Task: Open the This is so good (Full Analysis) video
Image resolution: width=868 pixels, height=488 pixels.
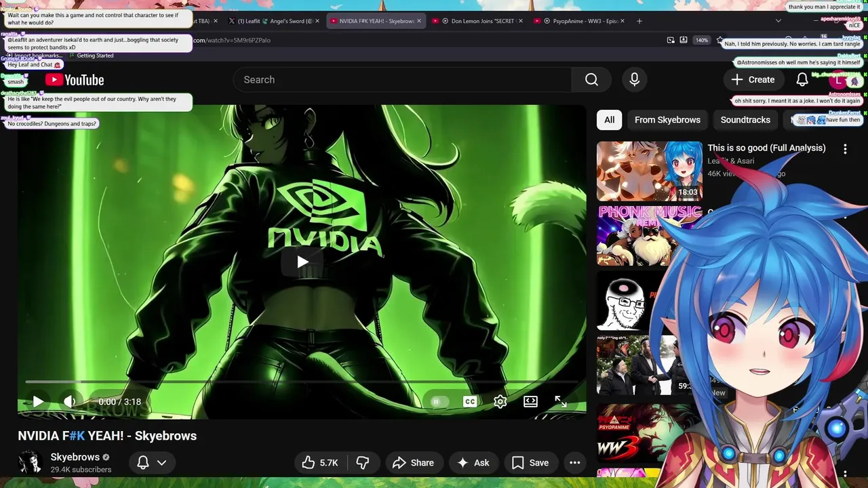Action: coord(766,148)
